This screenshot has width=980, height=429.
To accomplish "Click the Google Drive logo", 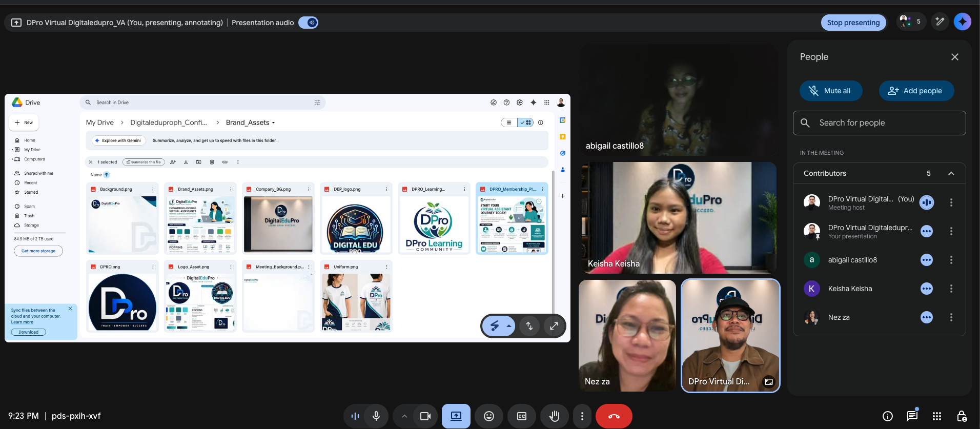I will click(17, 103).
